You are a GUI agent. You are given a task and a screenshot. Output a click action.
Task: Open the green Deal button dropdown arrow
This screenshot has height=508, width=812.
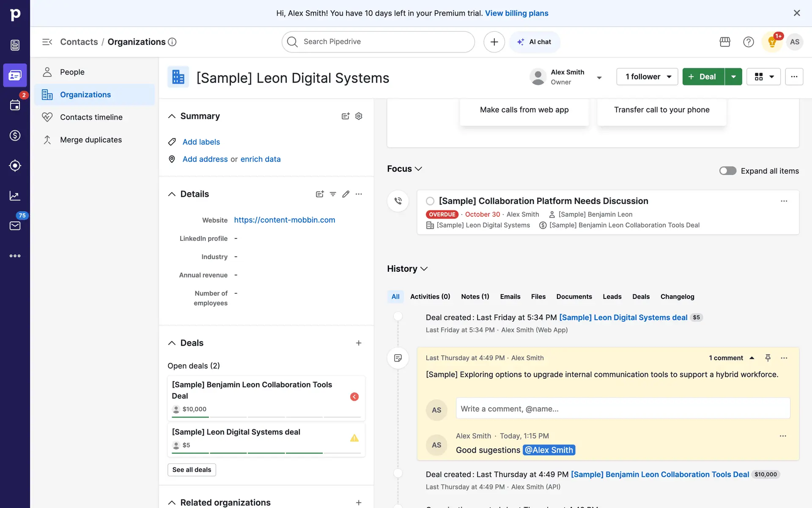point(733,77)
